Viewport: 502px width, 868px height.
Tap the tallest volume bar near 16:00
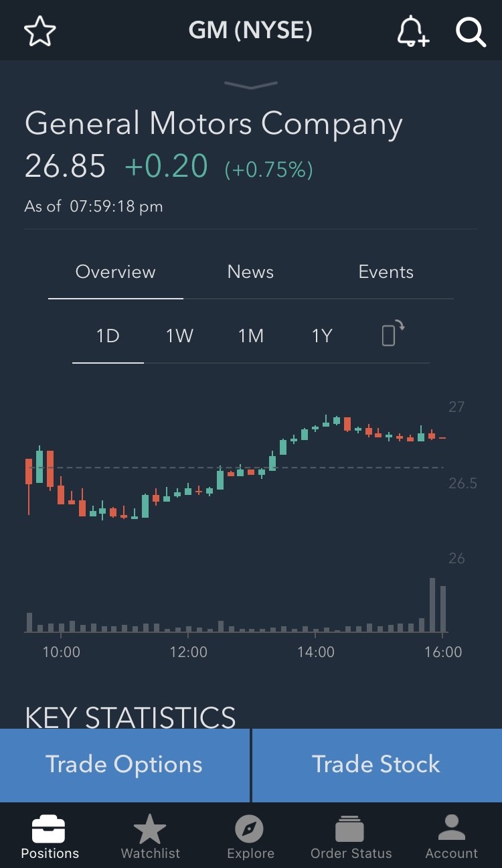(432, 605)
